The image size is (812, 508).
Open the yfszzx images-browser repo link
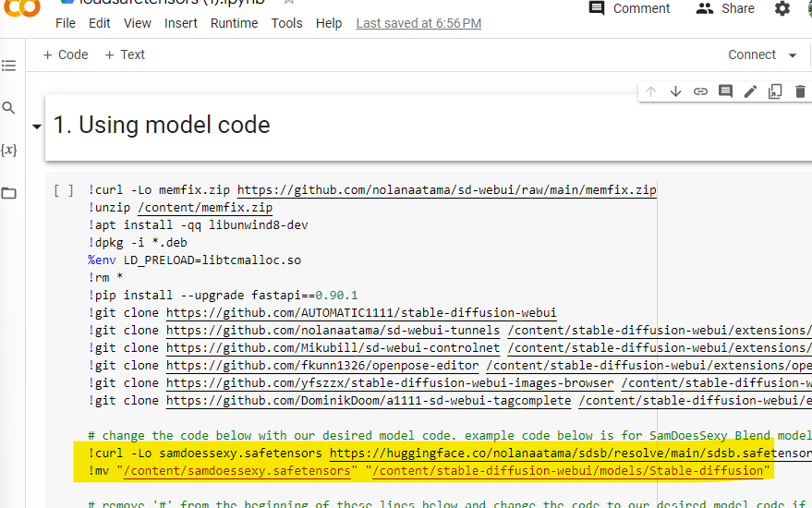390,383
